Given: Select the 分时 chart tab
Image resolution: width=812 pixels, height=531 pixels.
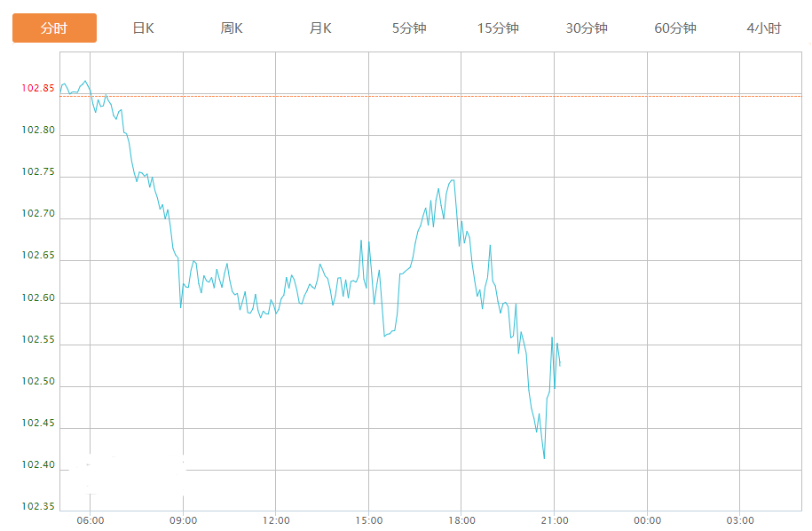Looking at the screenshot, I should tap(54, 28).
